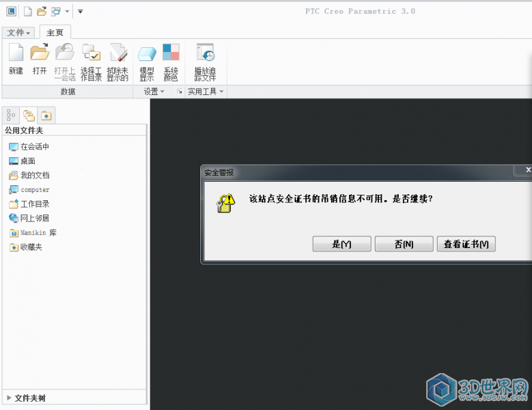Click No (否(N)) in security alert
The image size is (532, 410).
tap(404, 244)
